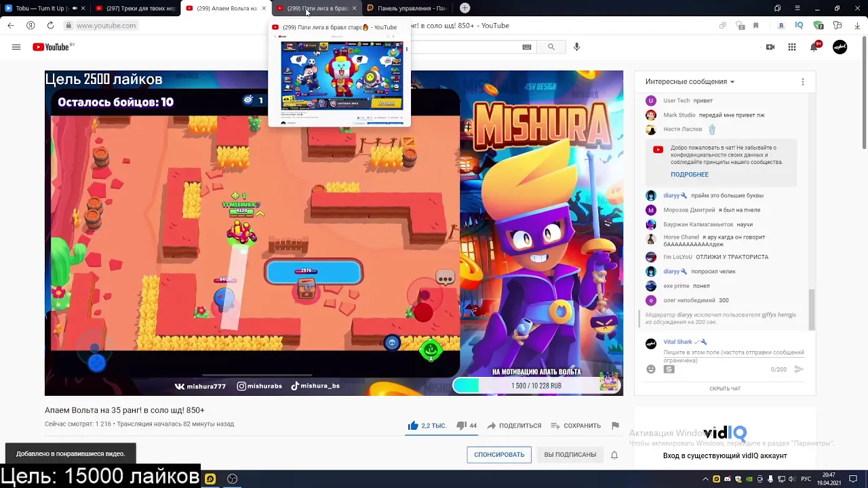Switch input language РУС indicator
Image resolution: width=868 pixels, height=488 pixels.
click(806, 479)
